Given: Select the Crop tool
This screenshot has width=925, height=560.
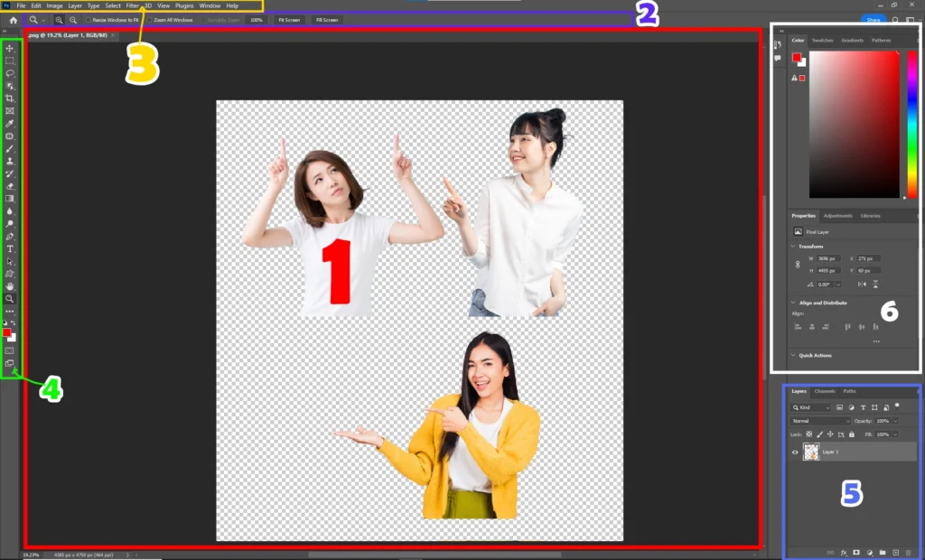Looking at the screenshot, I should (9, 98).
